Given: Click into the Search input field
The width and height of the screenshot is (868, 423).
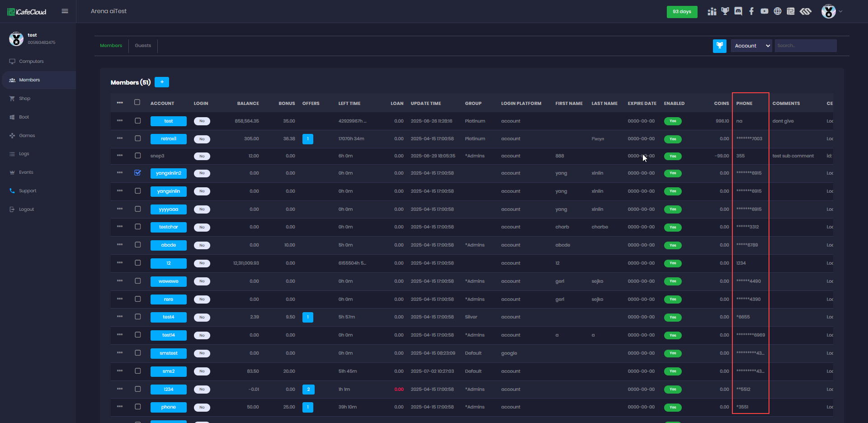Looking at the screenshot, I should point(805,46).
